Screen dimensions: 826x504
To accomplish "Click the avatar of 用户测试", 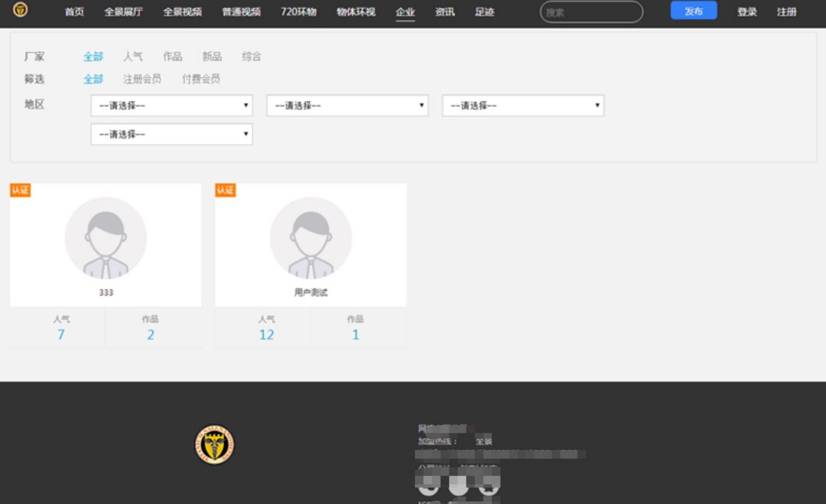I will 311,238.
